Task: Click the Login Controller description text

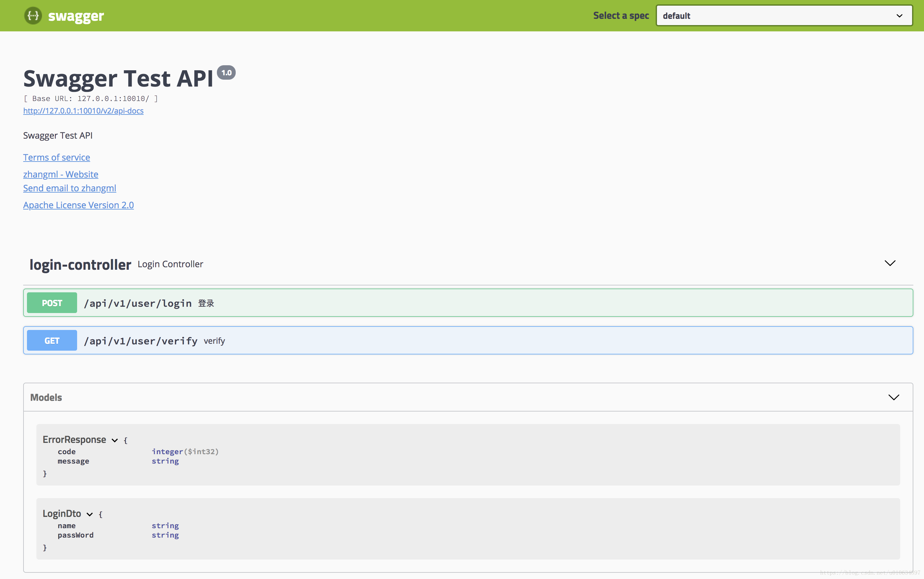Action: click(x=170, y=264)
